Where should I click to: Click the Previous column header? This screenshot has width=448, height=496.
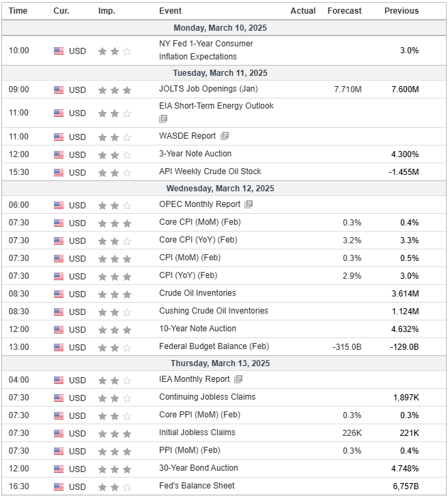(401, 11)
